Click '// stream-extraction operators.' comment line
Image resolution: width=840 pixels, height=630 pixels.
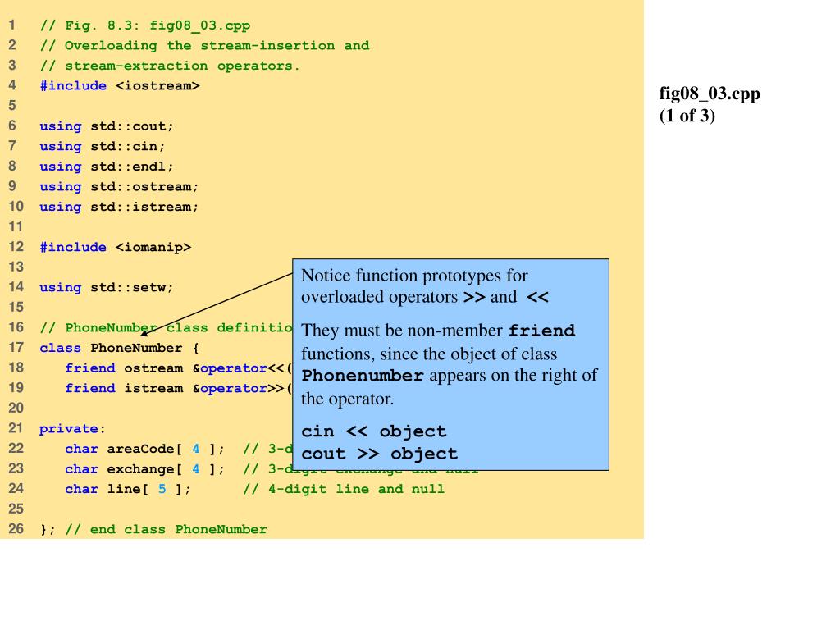coord(170,66)
